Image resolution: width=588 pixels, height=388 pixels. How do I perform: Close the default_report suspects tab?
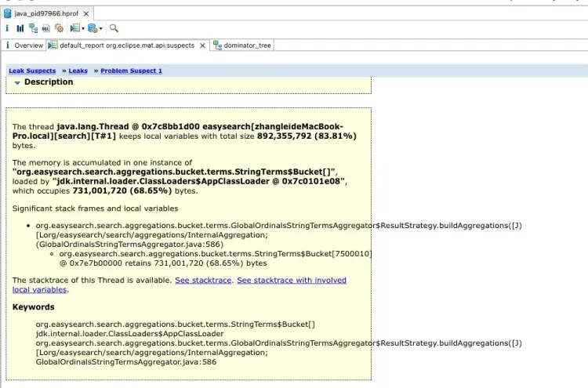pyautogui.click(x=202, y=45)
